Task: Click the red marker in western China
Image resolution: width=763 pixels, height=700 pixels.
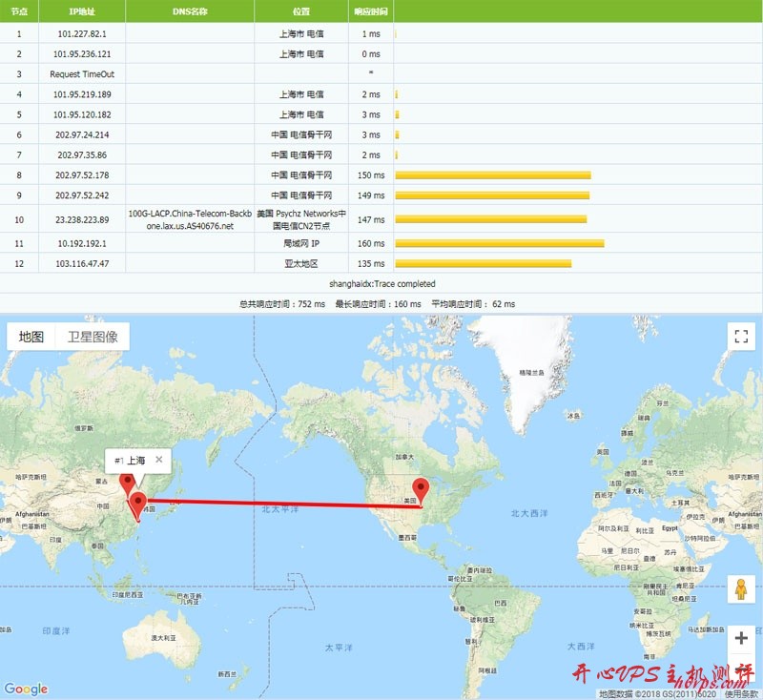Action: tap(127, 481)
